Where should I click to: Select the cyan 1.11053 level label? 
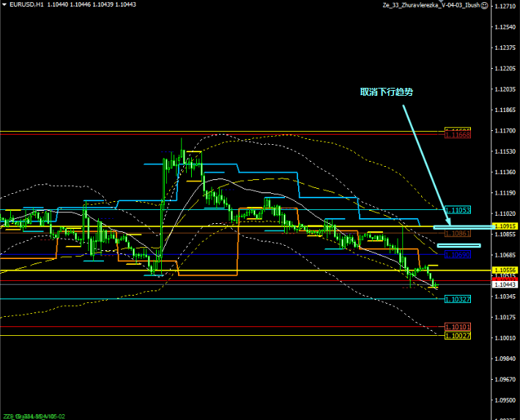[458, 210]
